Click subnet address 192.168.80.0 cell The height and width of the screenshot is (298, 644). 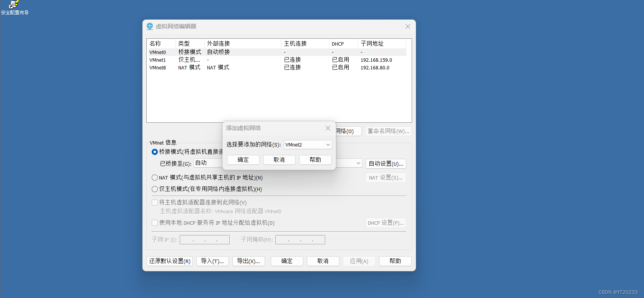(x=375, y=68)
